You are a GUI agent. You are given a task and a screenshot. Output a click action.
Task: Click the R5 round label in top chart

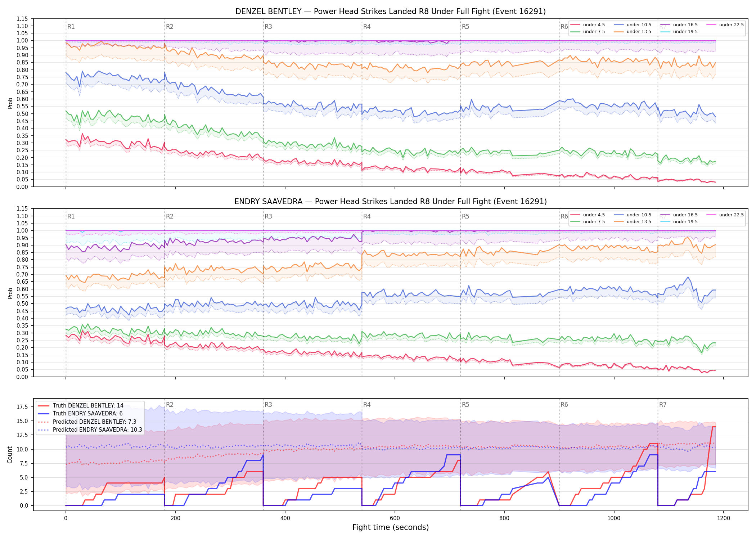tap(465, 27)
